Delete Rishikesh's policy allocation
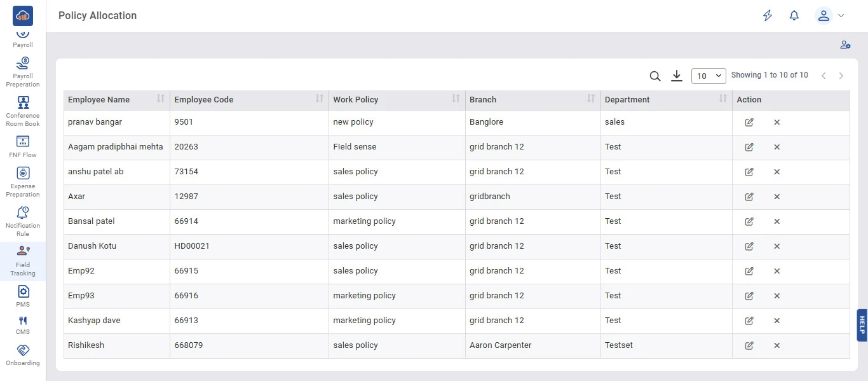This screenshot has height=381, width=868. click(776, 345)
